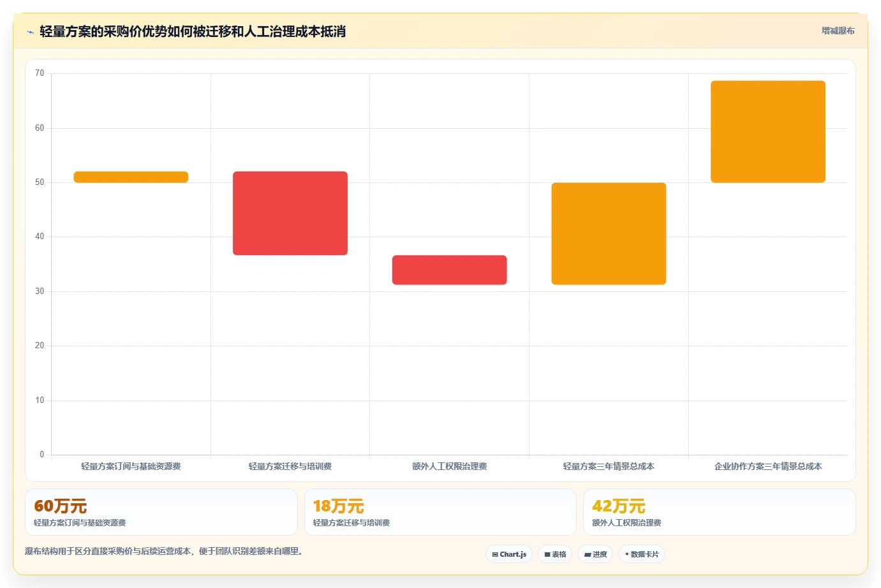Click the x-axis label 轻量方案三年情景总成本

(x=609, y=466)
